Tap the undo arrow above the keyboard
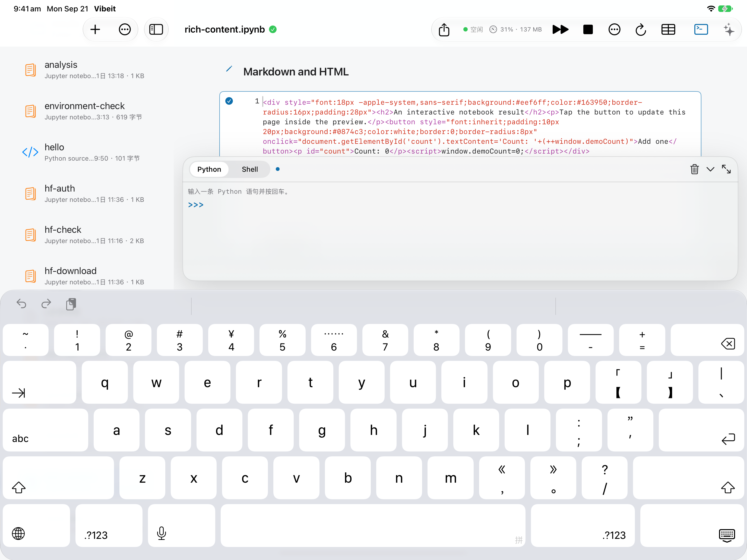Image resolution: width=747 pixels, height=560 pixels. coord(21,304)
